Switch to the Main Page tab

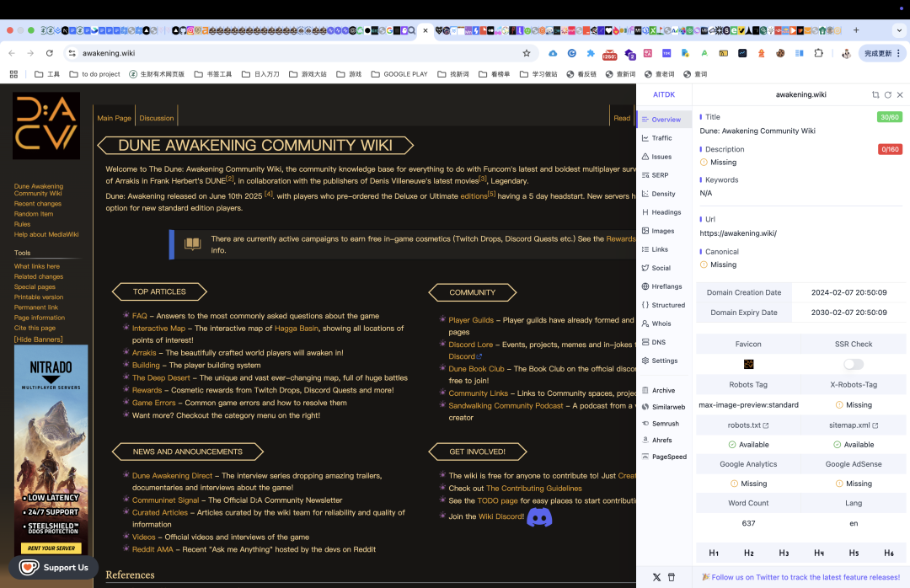pos(115,118)
